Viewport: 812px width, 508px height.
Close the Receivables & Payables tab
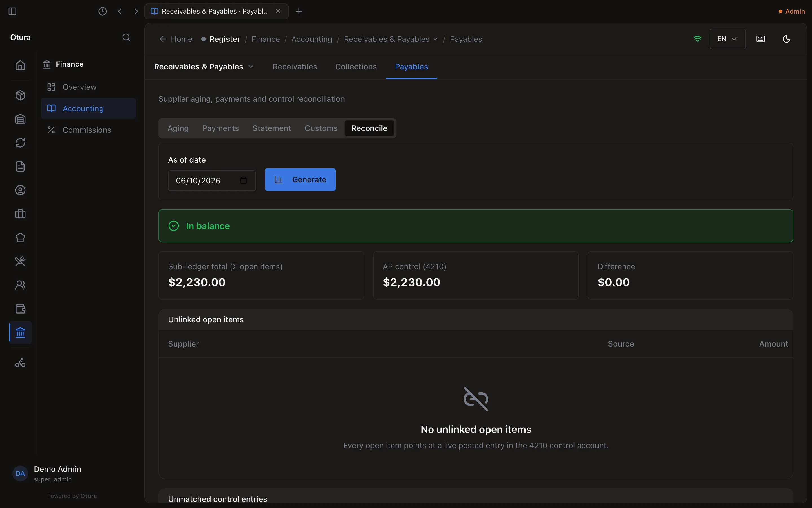click(x=278, y=11)
